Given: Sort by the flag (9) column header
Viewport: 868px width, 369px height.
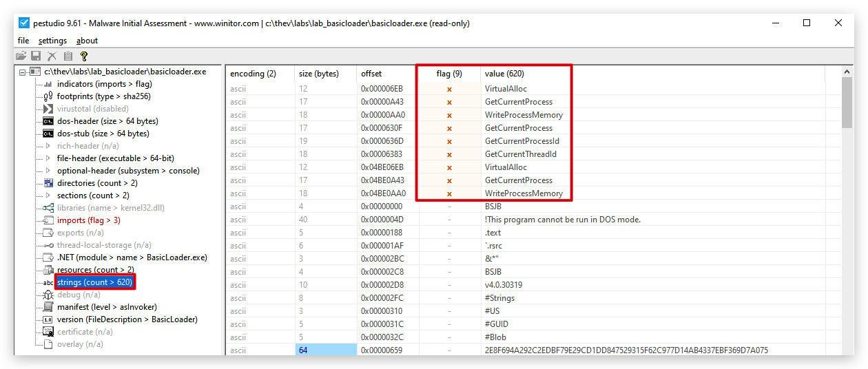Looking at the screenshot, I should tap(449, 74).
